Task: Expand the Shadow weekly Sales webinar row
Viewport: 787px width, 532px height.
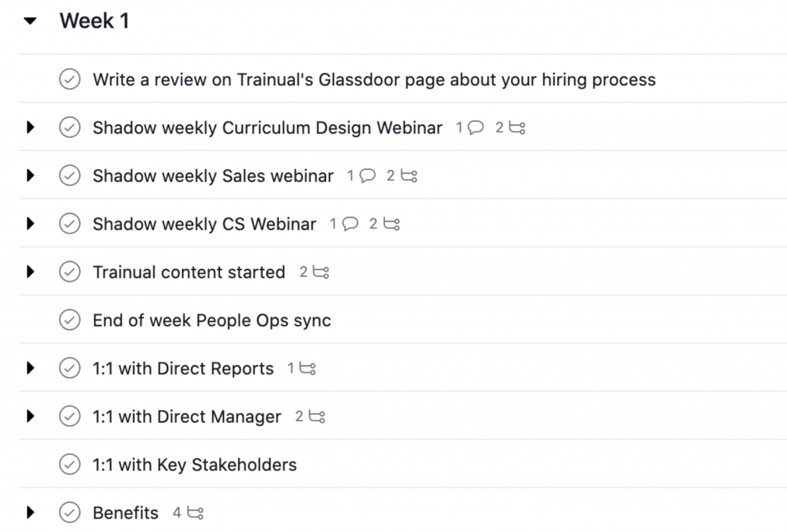Action: tap(29, 175)
